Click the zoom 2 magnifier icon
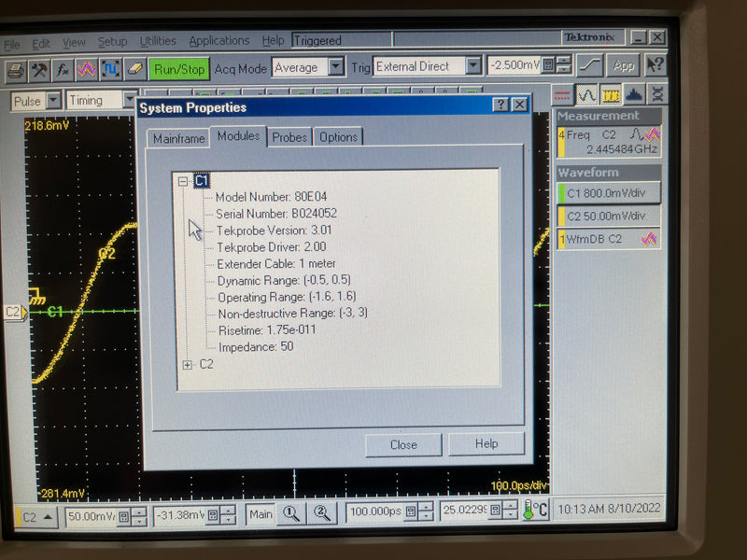The width and height of the screenshot is (747, 560). (x=322, y=513)
